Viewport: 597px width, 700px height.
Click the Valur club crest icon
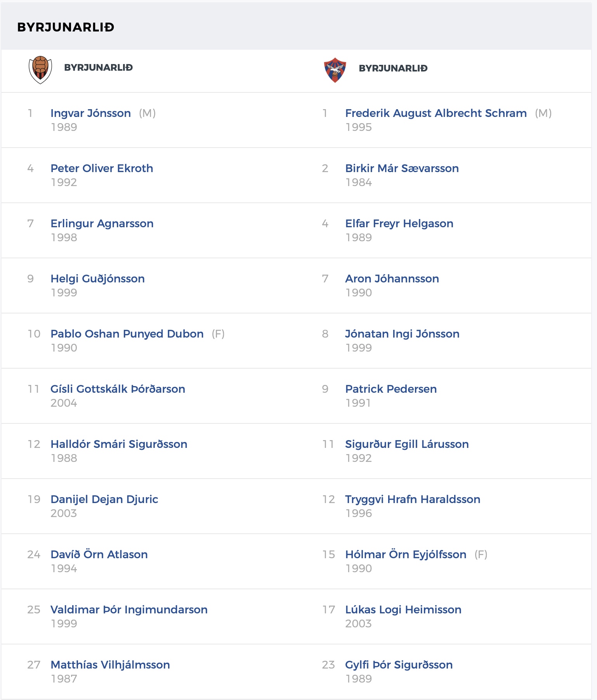click(335, 70)
